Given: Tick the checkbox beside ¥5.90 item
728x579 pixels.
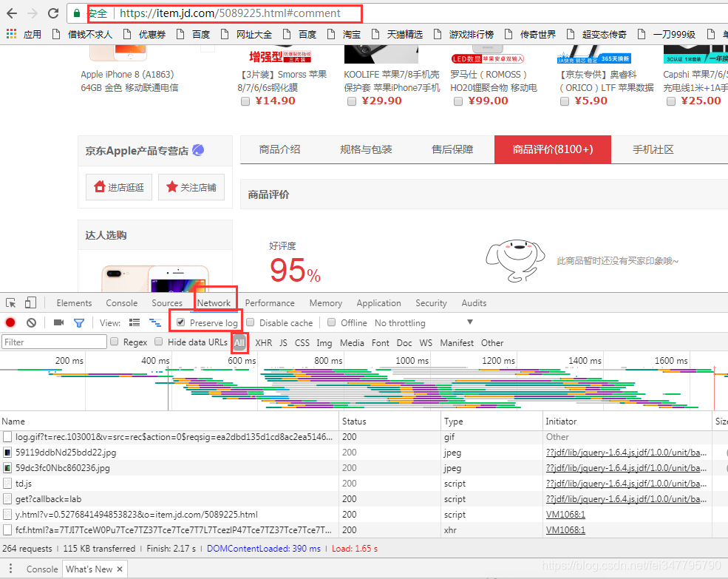Looking at the screenshot, I should (565, 101).
